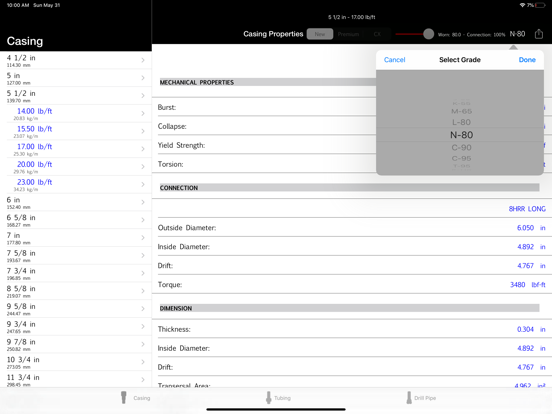Expand the 4 1/2 in casing size
This screenshot has height=414, width=552.
[x=76, y=60]
